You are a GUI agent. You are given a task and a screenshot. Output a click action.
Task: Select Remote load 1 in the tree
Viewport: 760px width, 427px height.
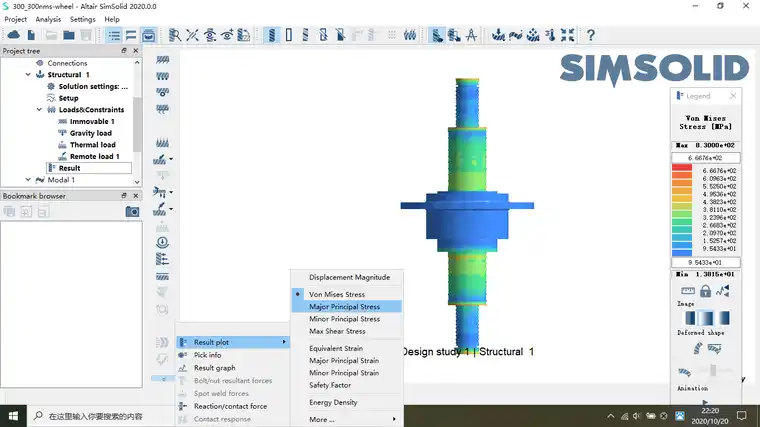95,157
